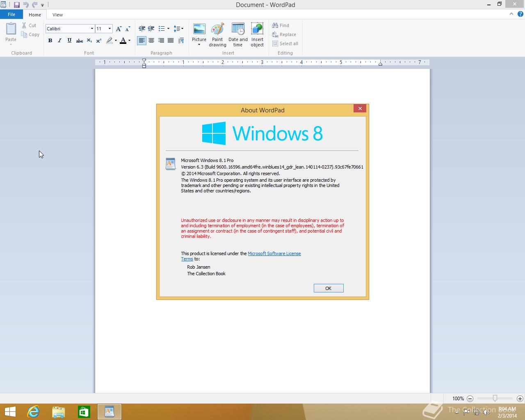Click Redo in quick access toolbar
525x420 pixels.
34,5
